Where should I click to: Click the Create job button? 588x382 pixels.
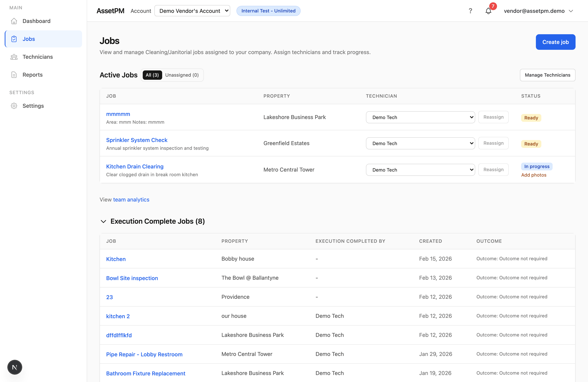tap(555, 42)
